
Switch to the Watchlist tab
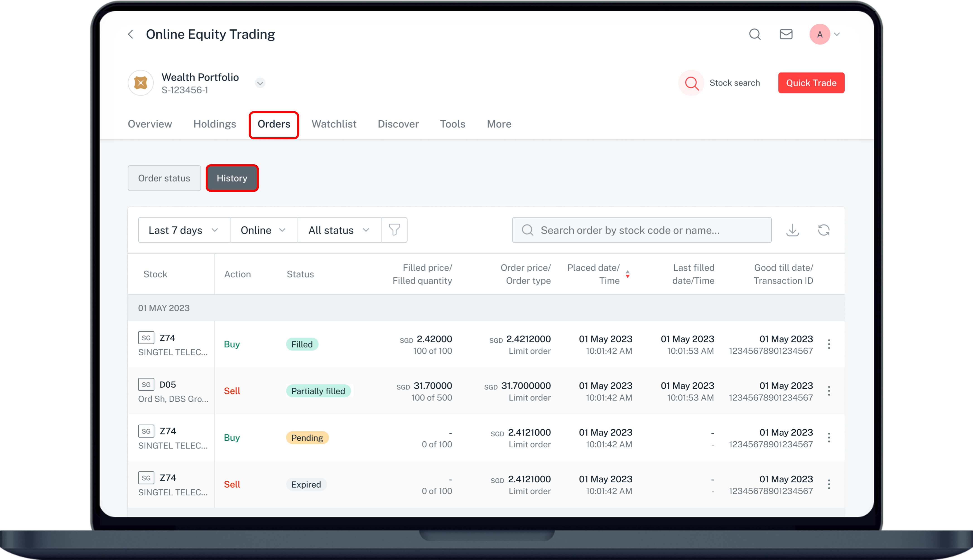(334, 124)
